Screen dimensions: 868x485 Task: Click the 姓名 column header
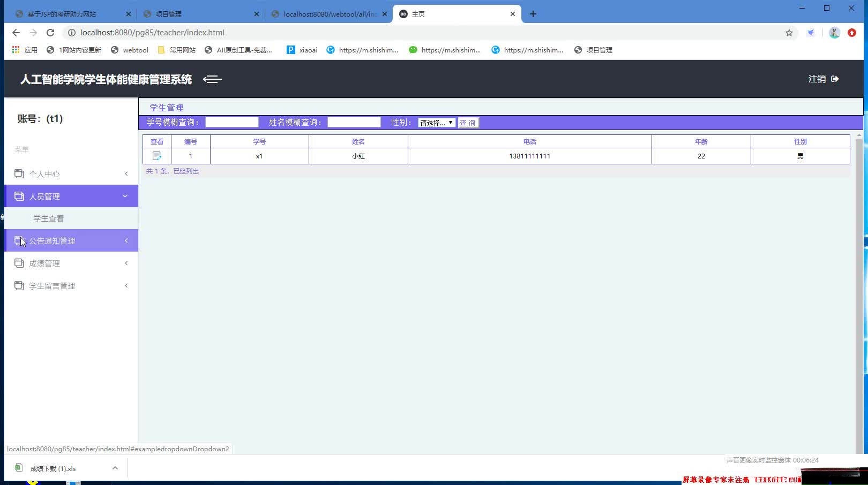(x=358, y=141)
